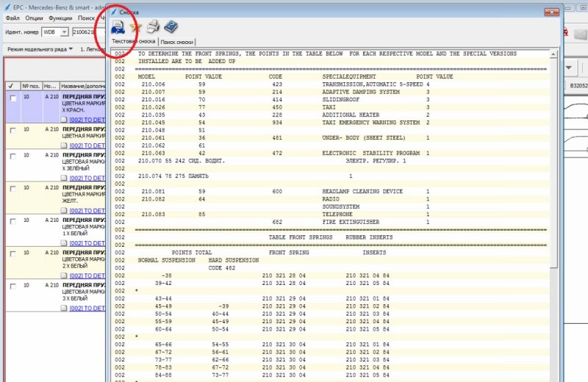Screen dimensions: 588x382
Task: Click the grey envelope icon in EPC window
Action: 581,34
